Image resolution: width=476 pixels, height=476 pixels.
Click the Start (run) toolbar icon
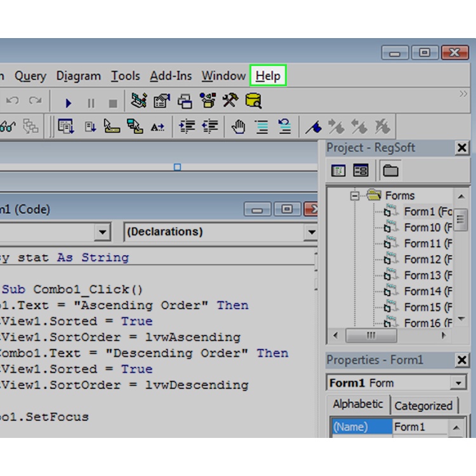point(69,102)
